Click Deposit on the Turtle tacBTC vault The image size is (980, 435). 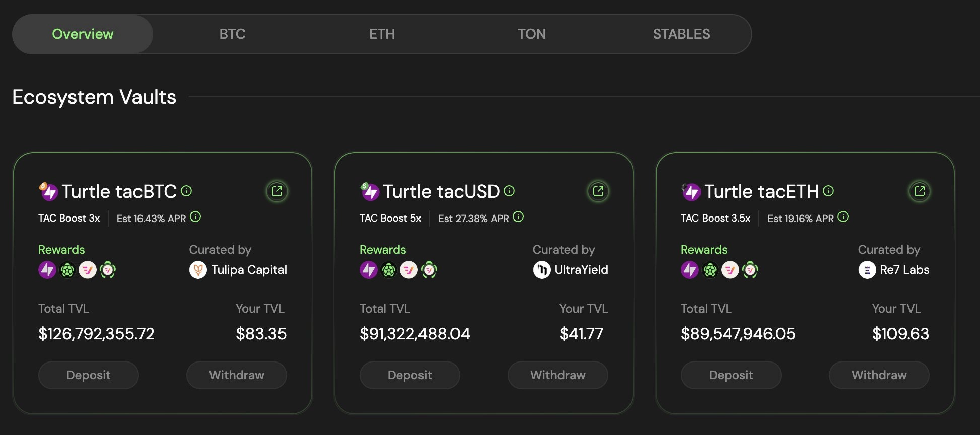tap(88, 375)
